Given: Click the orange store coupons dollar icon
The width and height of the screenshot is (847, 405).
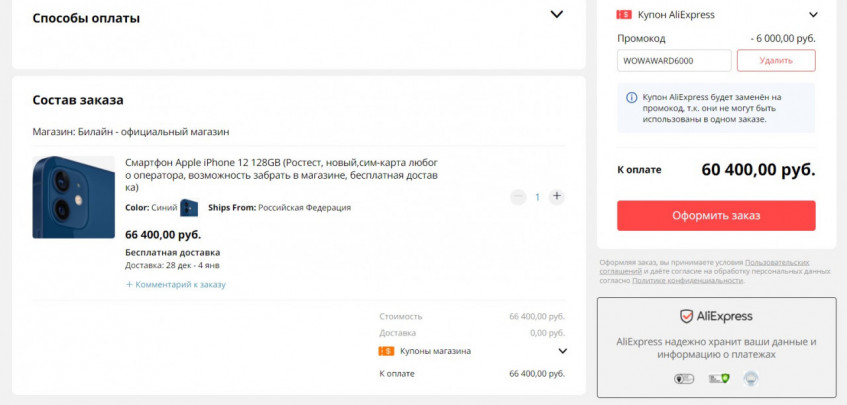Looking at the screenshot, I should coord(386,351).
